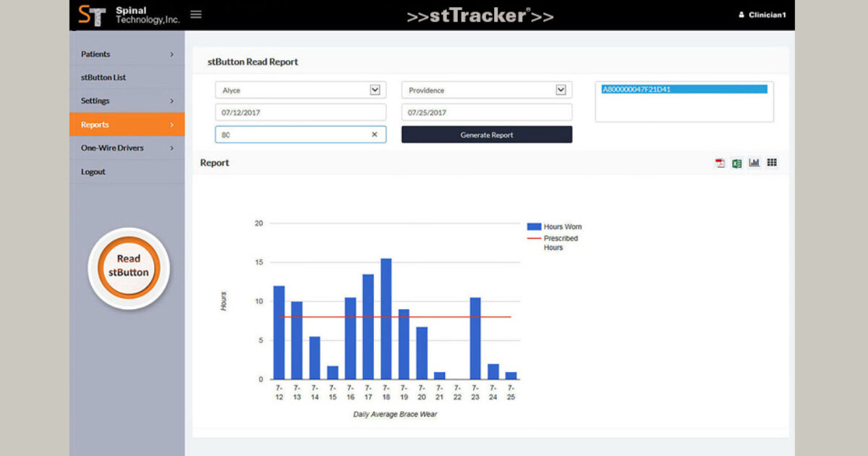This screenshot has width=868, height=456.
Task: Export the report to Excel
Action: [737, 163]
